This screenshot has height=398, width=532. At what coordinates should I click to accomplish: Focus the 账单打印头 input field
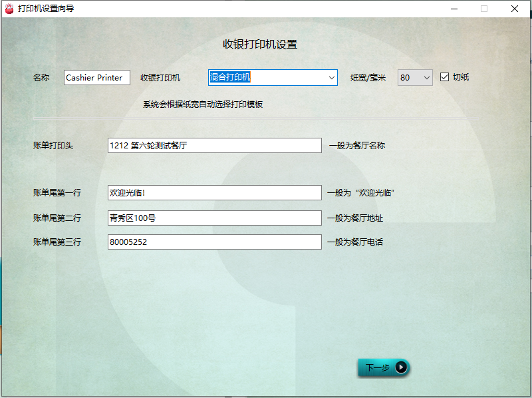(x=214, y=145)
